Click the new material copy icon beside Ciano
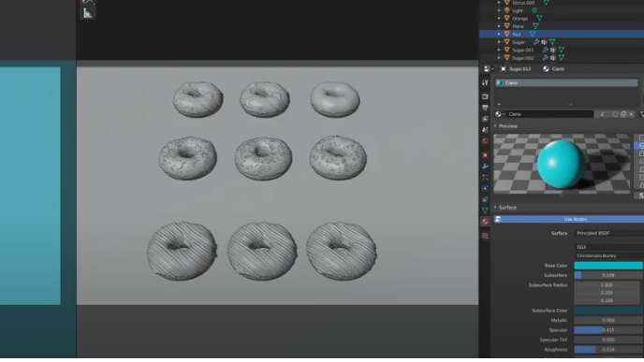Viewport: 644px width, 362px height. (623, 114)
